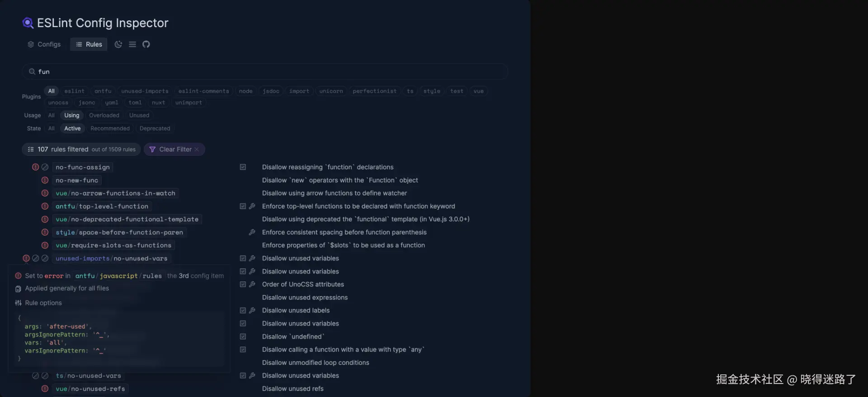The width and height of the screenshot is (868, 397).
Task: Open the style/space-before-function-paren rule
Action: point(119,232)
